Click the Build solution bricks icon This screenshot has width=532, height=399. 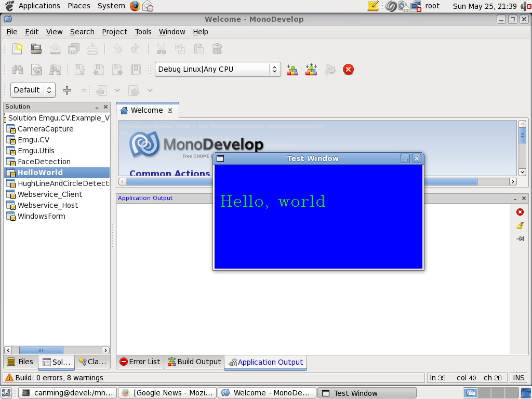(x=292, y=70)
